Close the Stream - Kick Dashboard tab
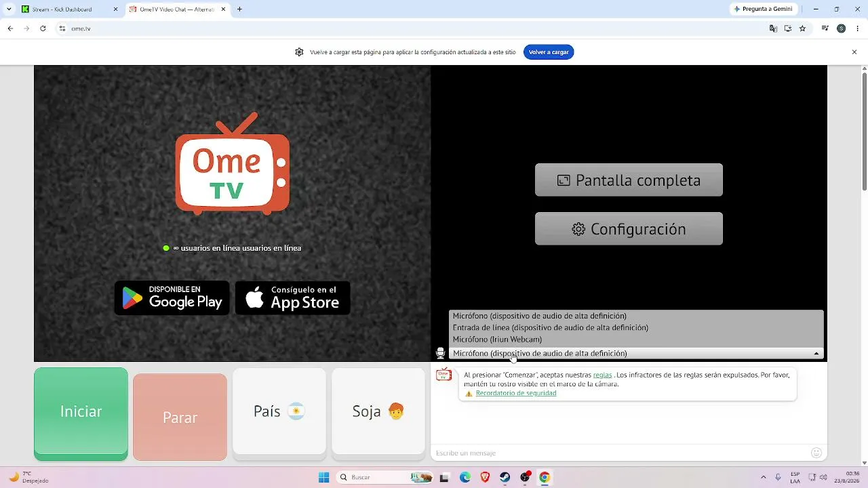 click(115, 9)
